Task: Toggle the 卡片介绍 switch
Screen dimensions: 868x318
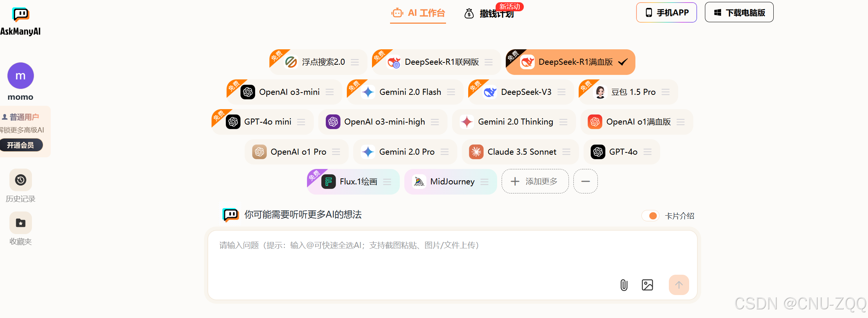Action: (x=650, y=216)
